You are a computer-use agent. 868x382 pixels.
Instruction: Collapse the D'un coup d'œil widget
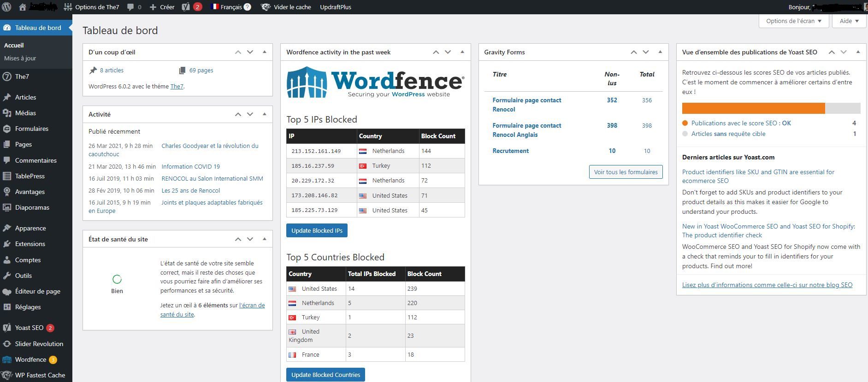click(x=264, y=52)
